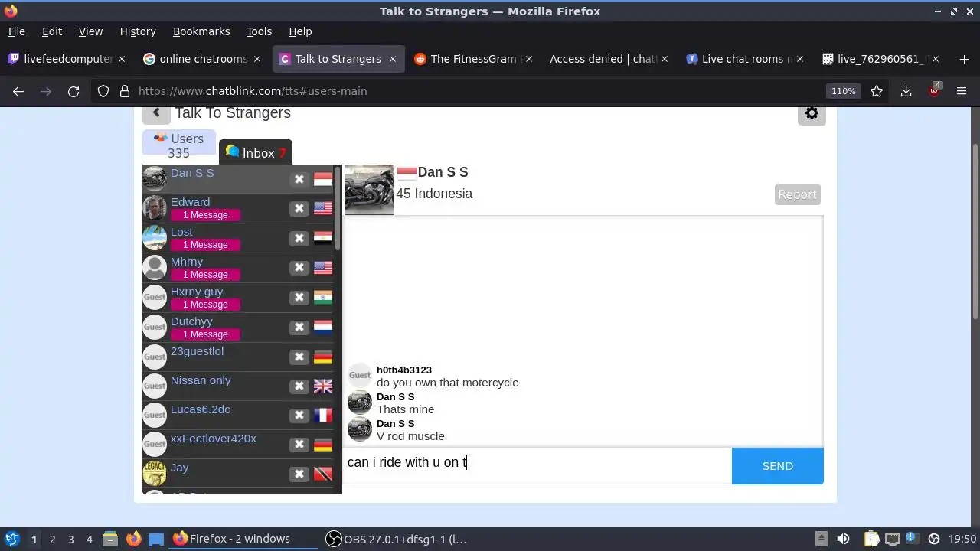The height and width of the screenshot is (551, 980).
Task: Open the Help menu
Action: coord(300,31)
